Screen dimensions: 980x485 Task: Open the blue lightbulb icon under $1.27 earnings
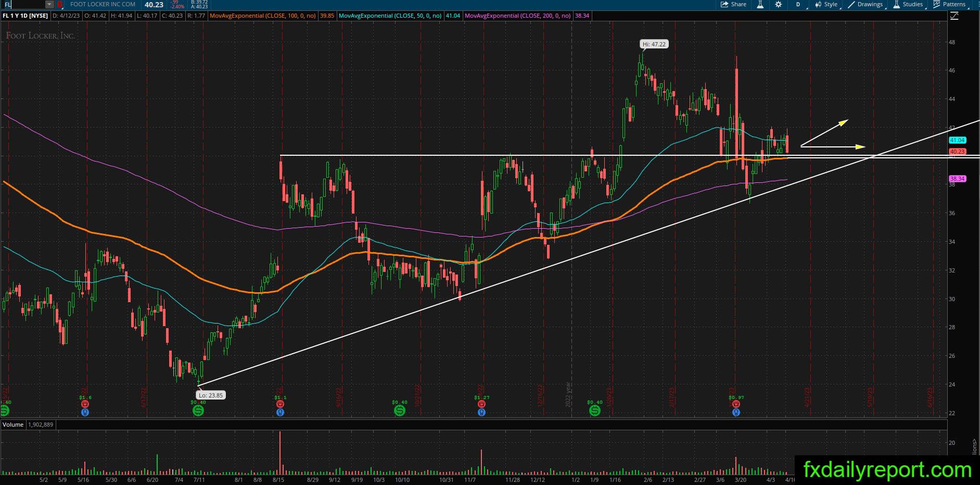pyautogui.click(x=481, y=412)
